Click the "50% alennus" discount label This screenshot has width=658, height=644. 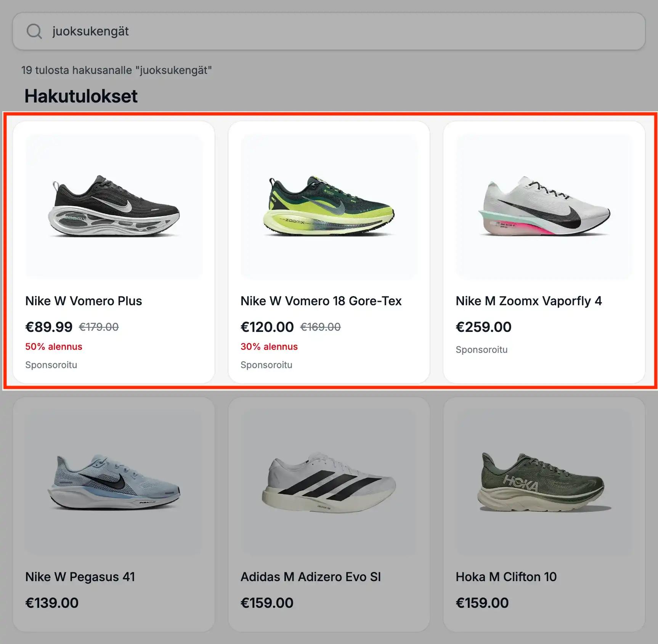[53, 347]
